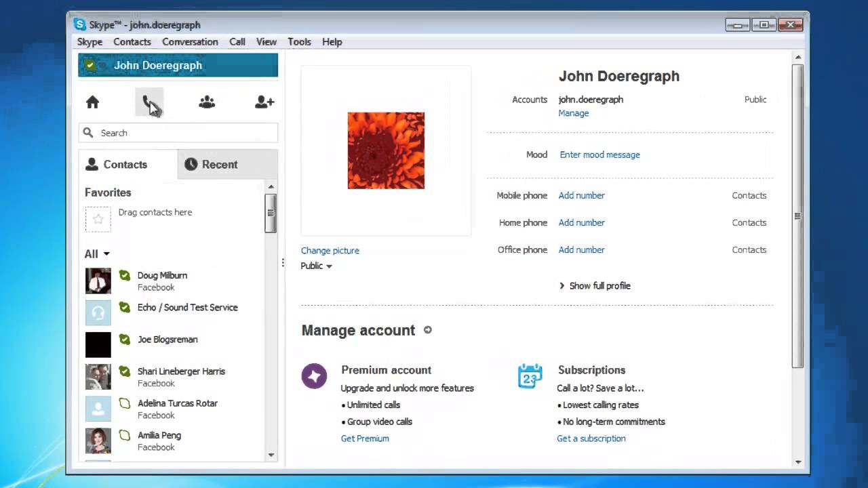Click the search magnifier icon
Image resolution: width=868 pixels, height=488 pixels.
[88, 133]
